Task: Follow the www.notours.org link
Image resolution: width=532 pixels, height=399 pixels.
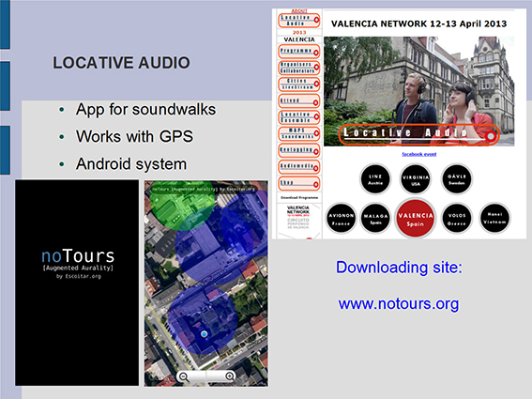Action: (x=399, y=303)
